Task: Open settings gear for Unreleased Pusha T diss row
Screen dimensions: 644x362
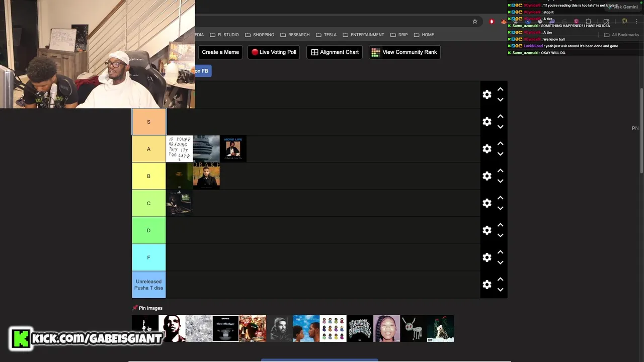Action: [487, 285]
